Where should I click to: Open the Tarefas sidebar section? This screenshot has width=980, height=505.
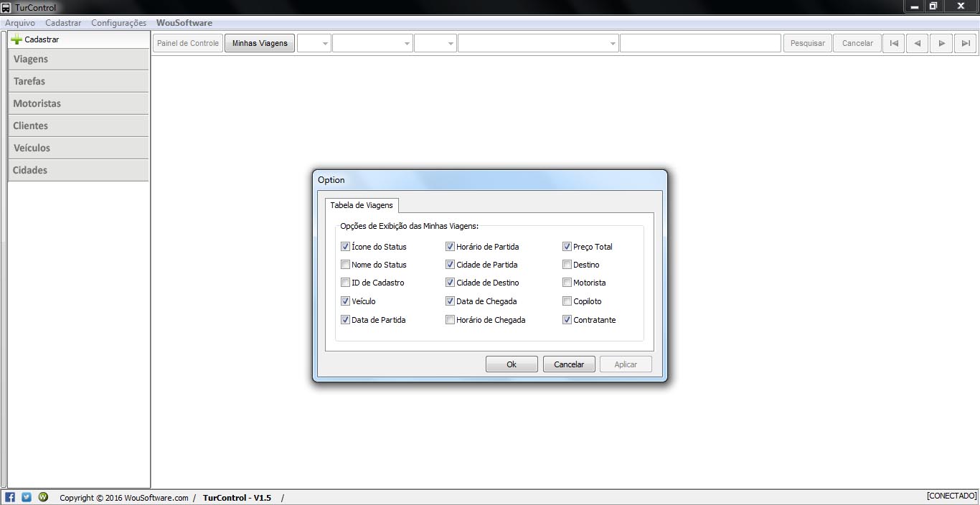click(x=78, y=81)
